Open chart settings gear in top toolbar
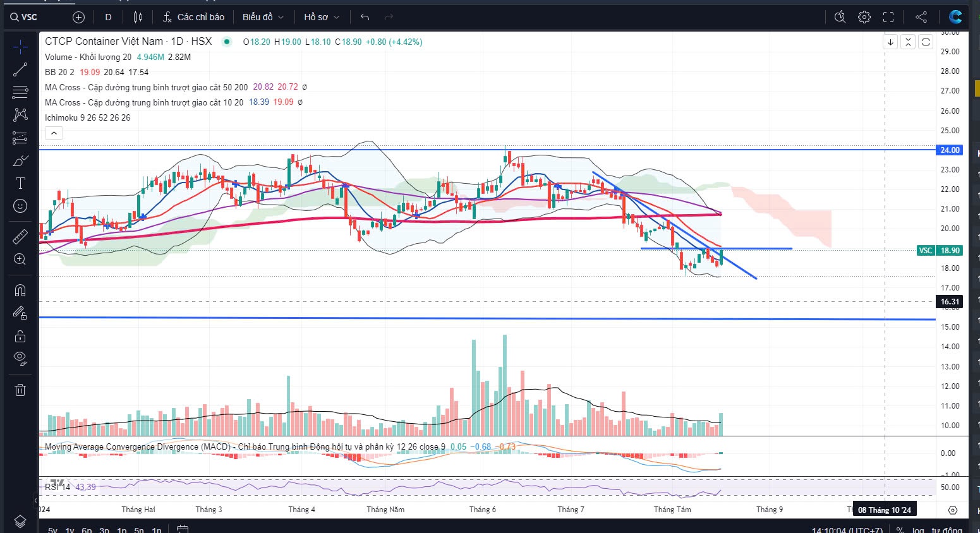The width and height of the screenshot is (980, 533). [864, 17]
